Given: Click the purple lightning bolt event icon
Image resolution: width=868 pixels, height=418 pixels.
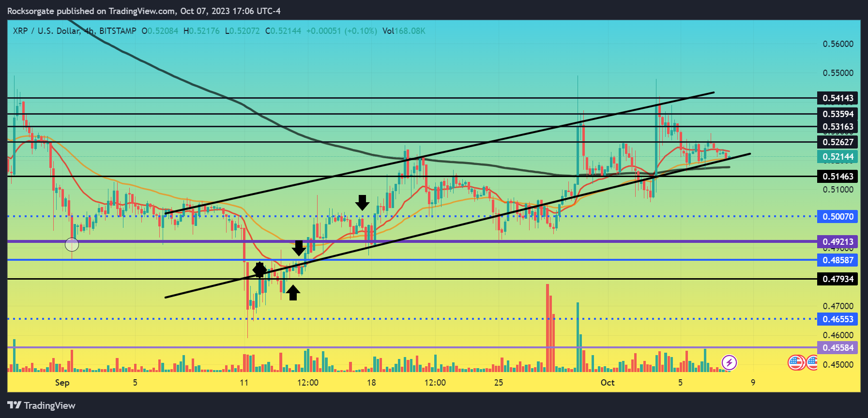Looking at the screenshot, I should [729, 362].
